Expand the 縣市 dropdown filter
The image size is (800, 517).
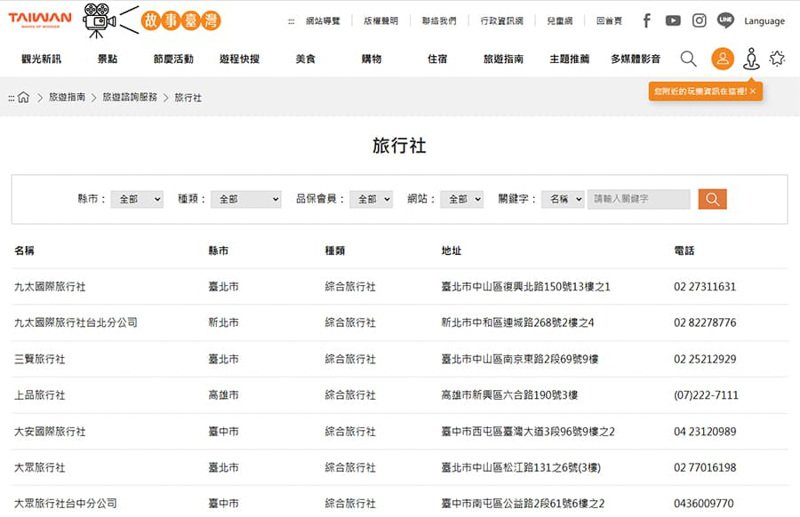(136, 199)
